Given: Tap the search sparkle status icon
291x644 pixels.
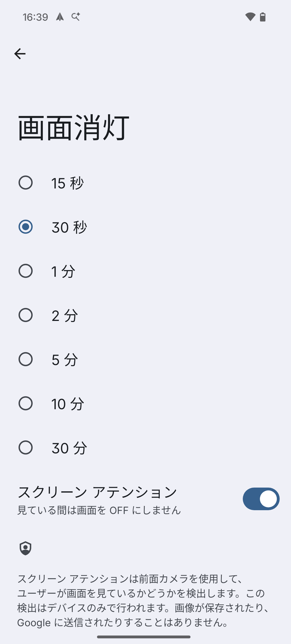Looking at the screenshot, I should point(76,17).
